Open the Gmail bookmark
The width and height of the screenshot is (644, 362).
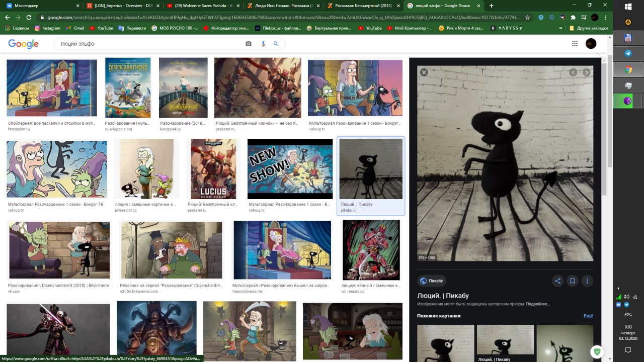click(74, 28)
